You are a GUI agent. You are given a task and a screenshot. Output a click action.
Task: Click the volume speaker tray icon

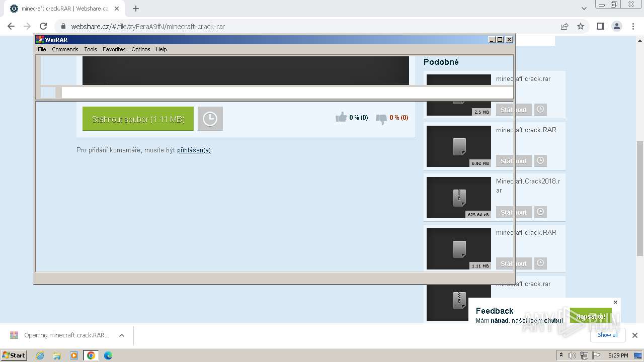coord(572,355)
